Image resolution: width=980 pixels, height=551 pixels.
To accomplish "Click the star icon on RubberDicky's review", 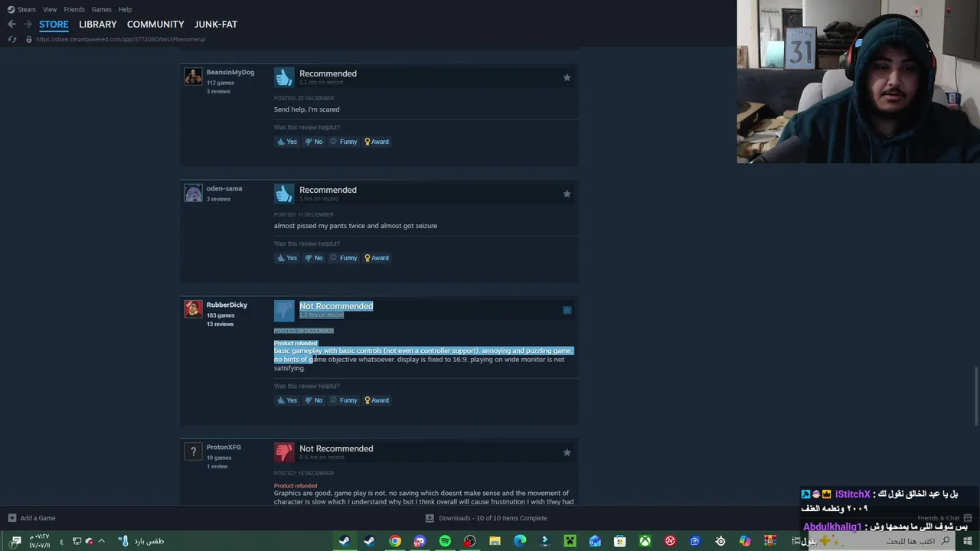I will coord(567,310).
